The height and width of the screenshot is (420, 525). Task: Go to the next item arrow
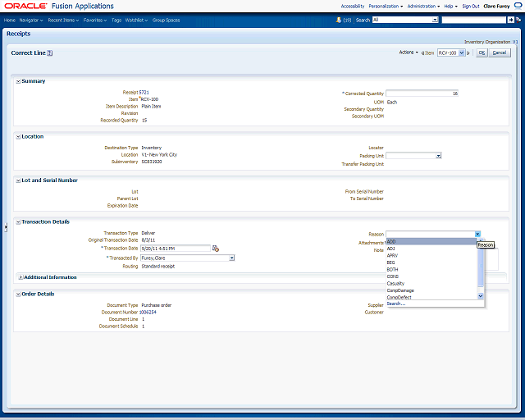(x=470, y=52)
